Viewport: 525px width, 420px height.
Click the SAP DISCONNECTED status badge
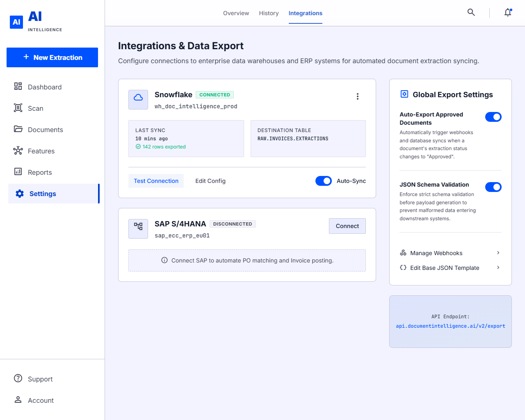(233, 224)
